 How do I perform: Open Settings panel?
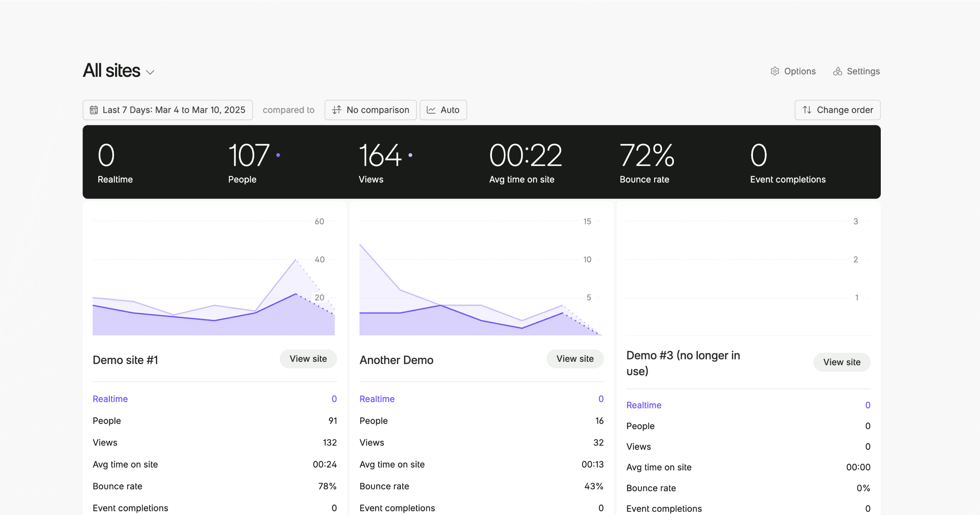point(856,71)
